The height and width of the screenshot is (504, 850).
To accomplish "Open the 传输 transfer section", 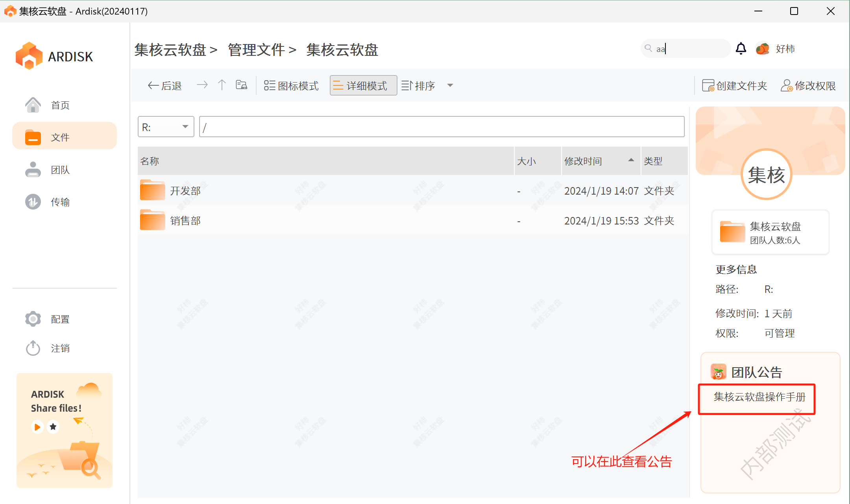I will click(60, 202).
